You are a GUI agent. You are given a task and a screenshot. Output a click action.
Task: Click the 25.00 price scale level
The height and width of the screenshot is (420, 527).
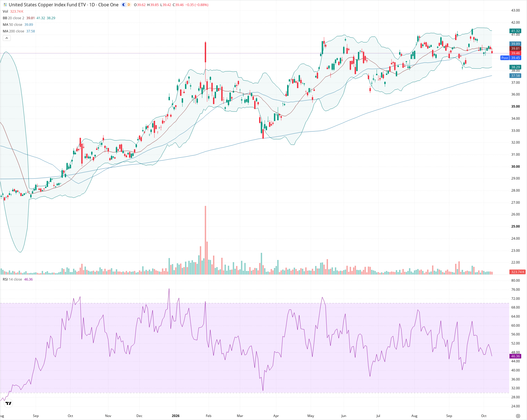[x=515, y=226]
